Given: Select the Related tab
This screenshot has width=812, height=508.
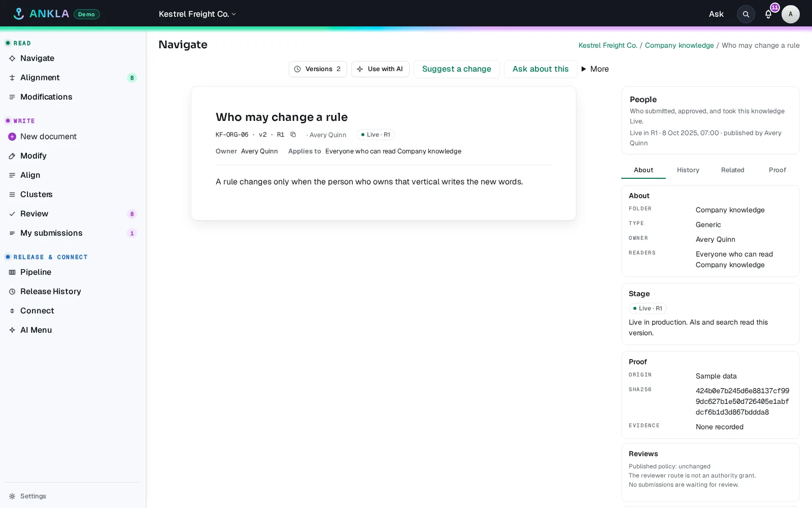Looking at the screenshot, I should (x=732, y=170).
